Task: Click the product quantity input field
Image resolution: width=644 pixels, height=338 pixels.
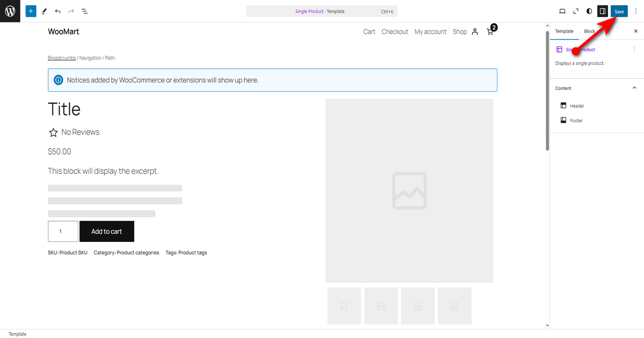Action: (x=63, y=231)
